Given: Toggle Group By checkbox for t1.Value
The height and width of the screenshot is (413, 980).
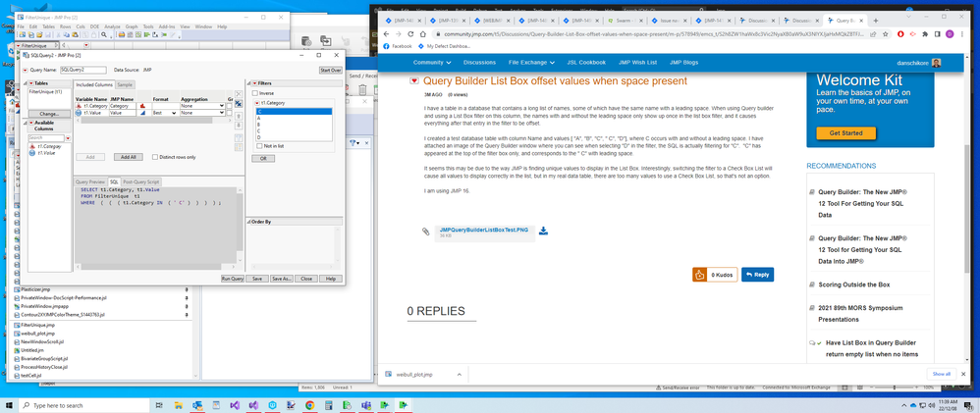Looking at the screenshot, I should point(230,113).
